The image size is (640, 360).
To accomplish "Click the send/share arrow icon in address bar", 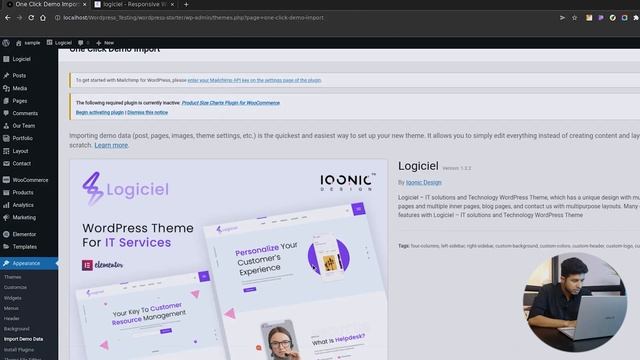I will (562, 18).
